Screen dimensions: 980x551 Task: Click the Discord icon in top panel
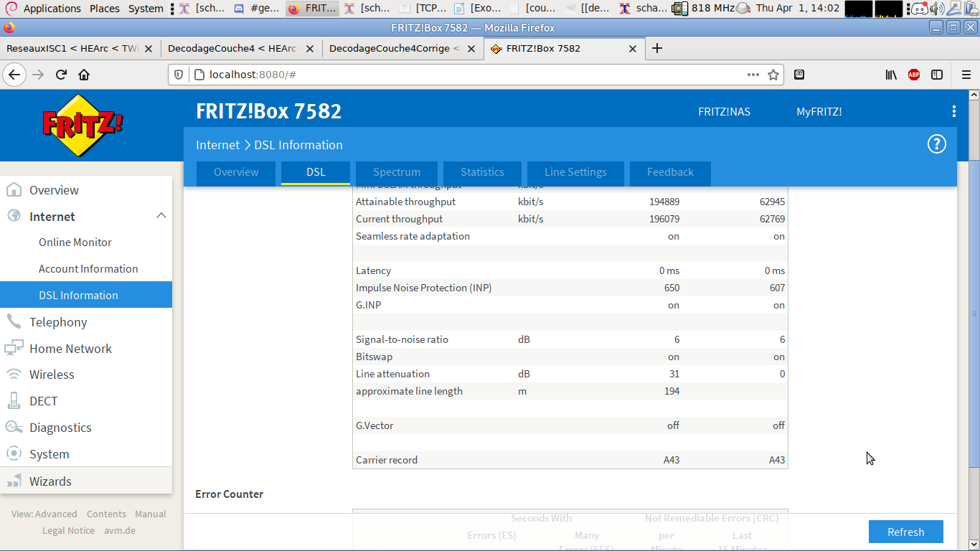(918, 9)
